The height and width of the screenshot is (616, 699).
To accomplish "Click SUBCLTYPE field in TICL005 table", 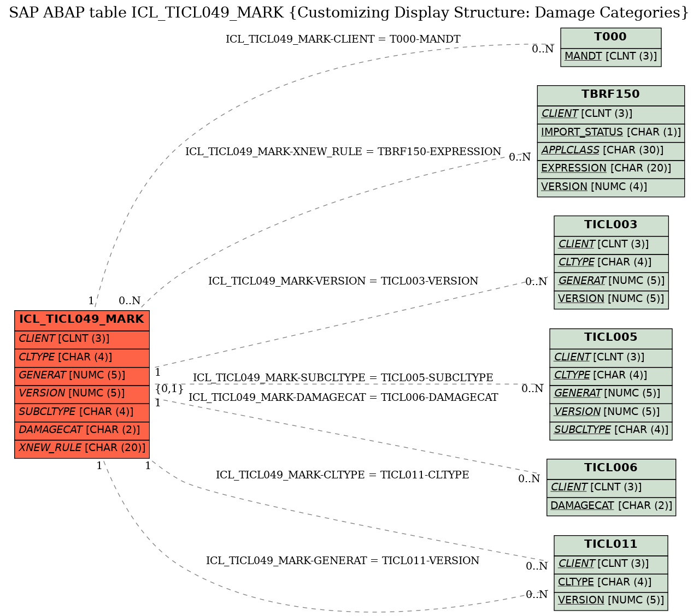I will click(611, 430).
